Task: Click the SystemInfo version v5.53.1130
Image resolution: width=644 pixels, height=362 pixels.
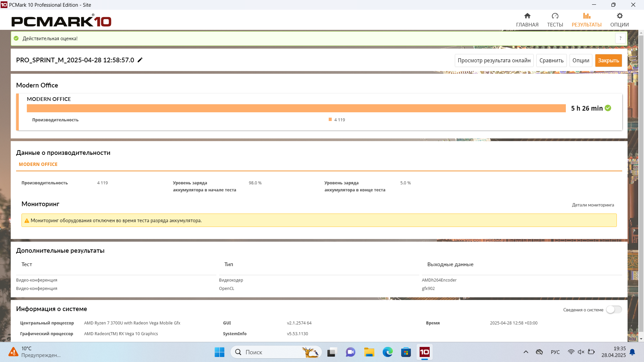Action: click(x=298, y=334)
